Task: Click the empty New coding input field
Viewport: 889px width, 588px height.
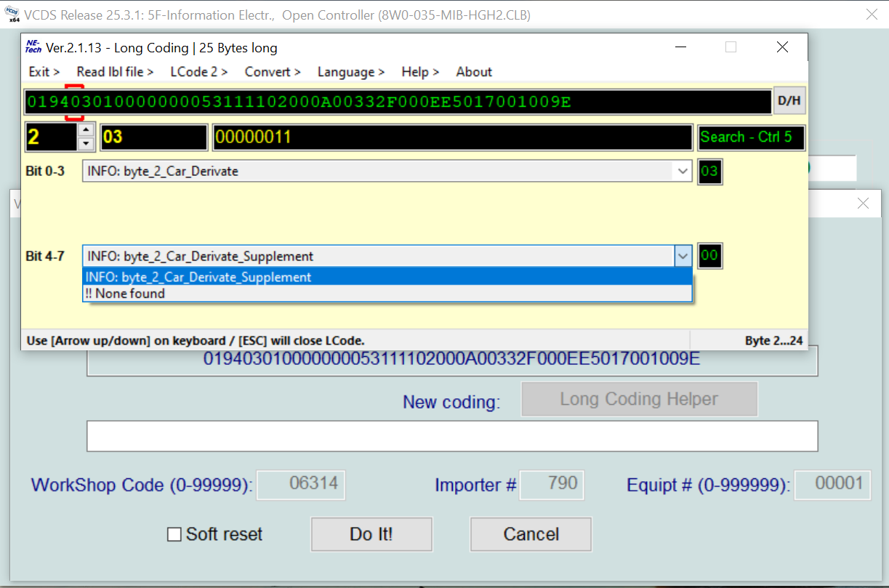Action: coord(452,436)
